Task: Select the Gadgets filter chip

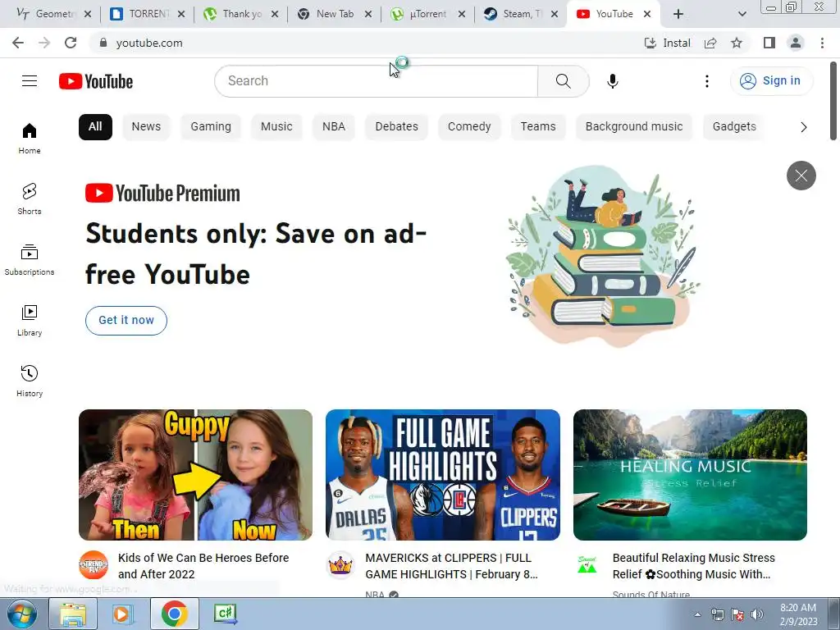Action: pyautogui.click(x=734, y=127)
